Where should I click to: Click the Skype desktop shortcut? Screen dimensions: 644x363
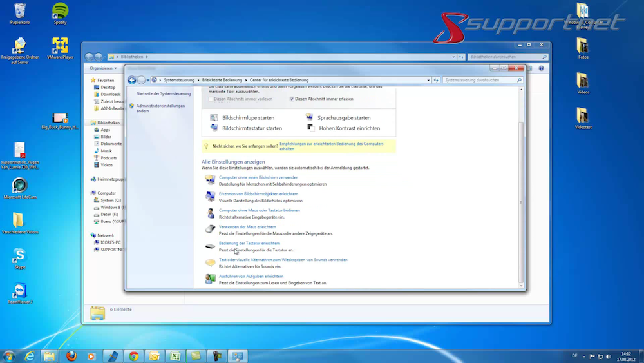[19, 256]
